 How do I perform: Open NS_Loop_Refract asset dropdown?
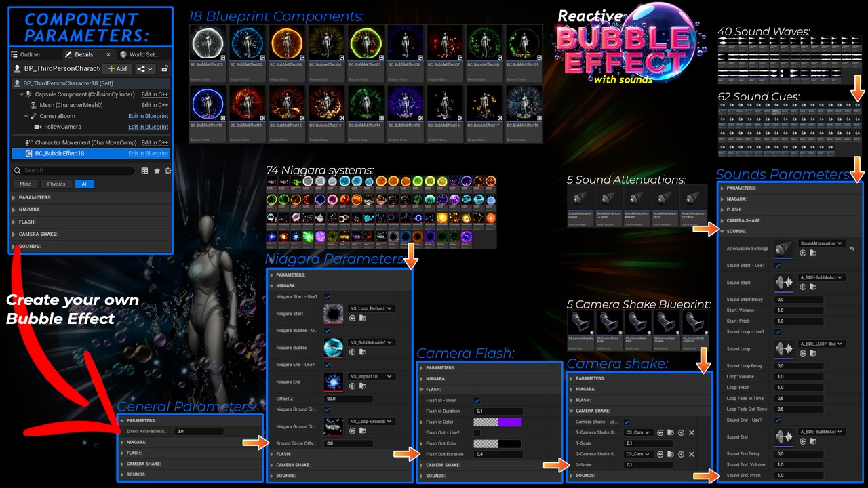tap(372, 308)
